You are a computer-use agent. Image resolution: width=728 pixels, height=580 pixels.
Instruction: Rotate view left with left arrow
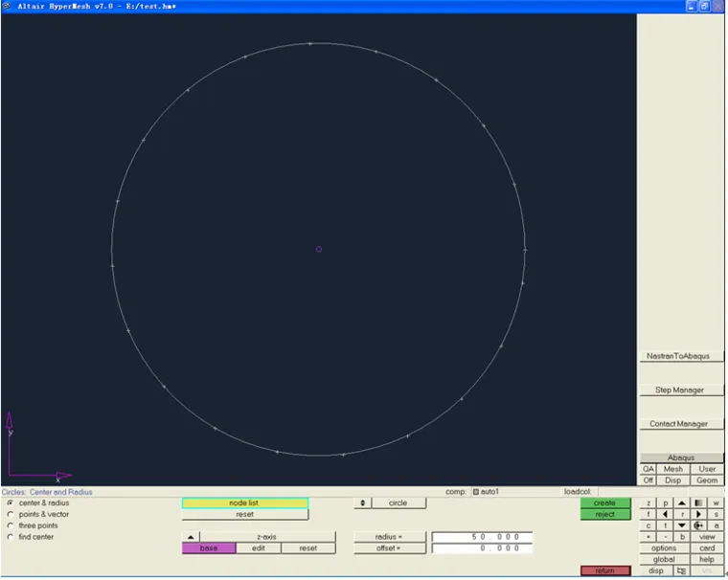(666, 514)
